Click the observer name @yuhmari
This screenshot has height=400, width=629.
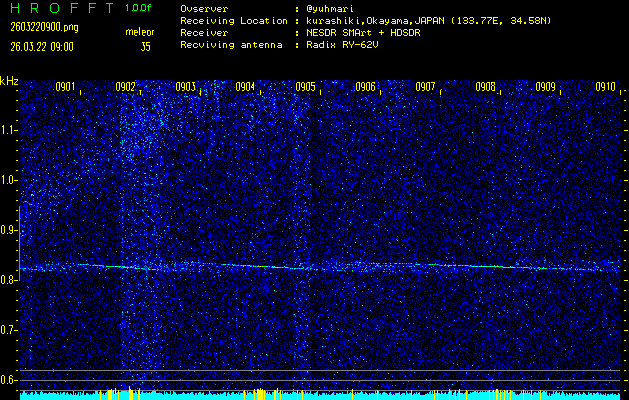329,8
